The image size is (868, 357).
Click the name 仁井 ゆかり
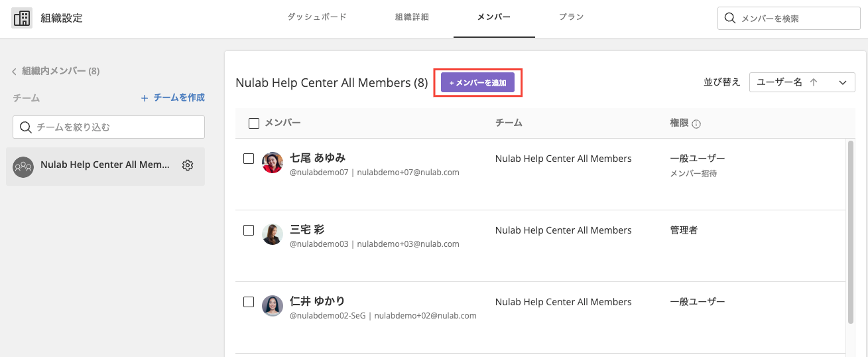pos(318,301)
